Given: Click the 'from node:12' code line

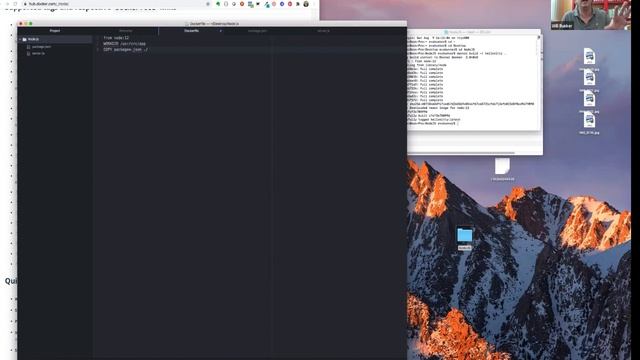Looking at the screenshot, I should 116,38.
